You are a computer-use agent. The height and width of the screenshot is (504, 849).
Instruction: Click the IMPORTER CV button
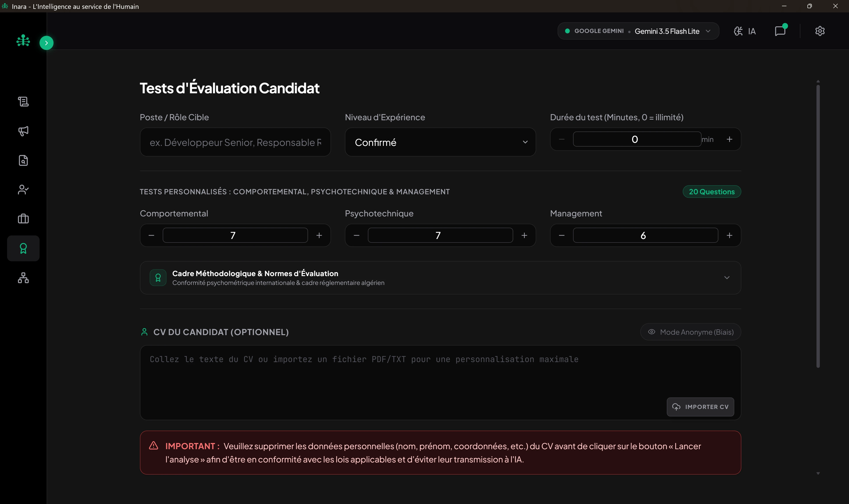click(700, 407)
